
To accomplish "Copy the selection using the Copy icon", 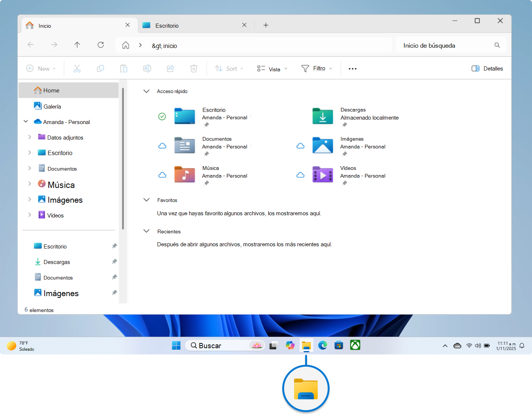I will pos(100,68).
